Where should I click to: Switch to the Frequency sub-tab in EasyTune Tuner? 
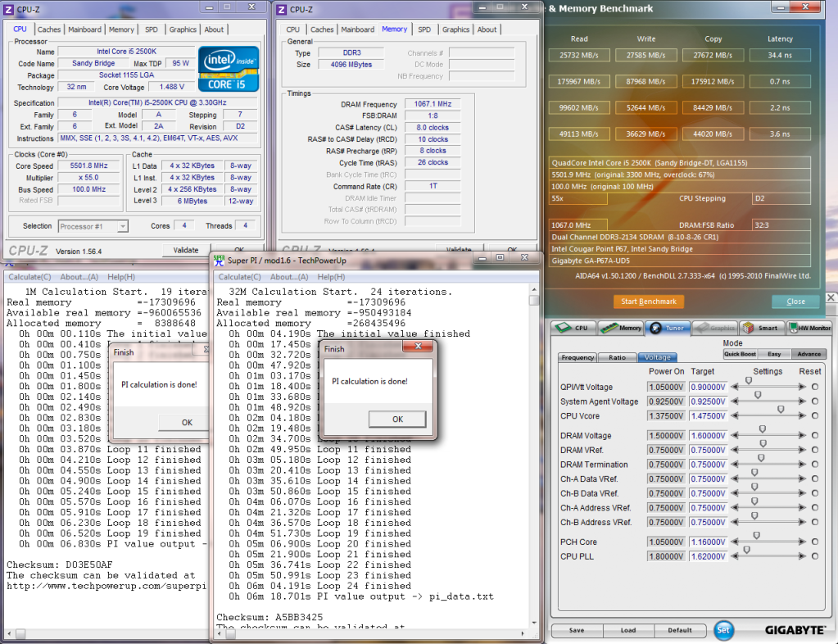coord(578,357)
